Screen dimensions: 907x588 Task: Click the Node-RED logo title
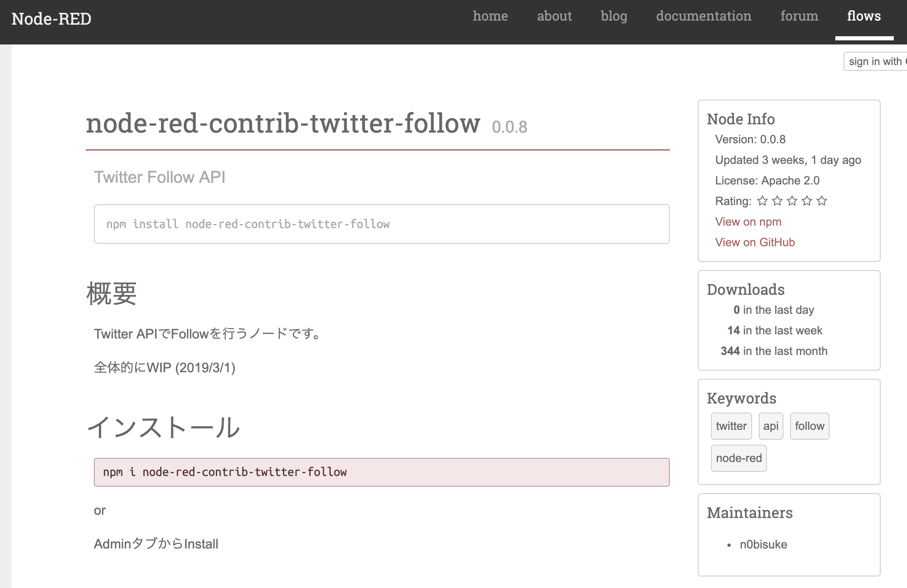point(51,19)
